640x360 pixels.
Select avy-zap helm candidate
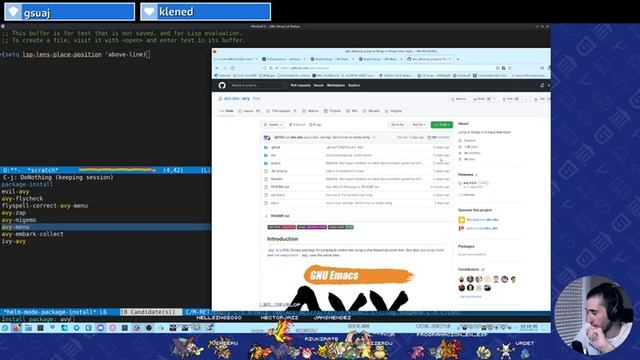(x=13, y=213)
